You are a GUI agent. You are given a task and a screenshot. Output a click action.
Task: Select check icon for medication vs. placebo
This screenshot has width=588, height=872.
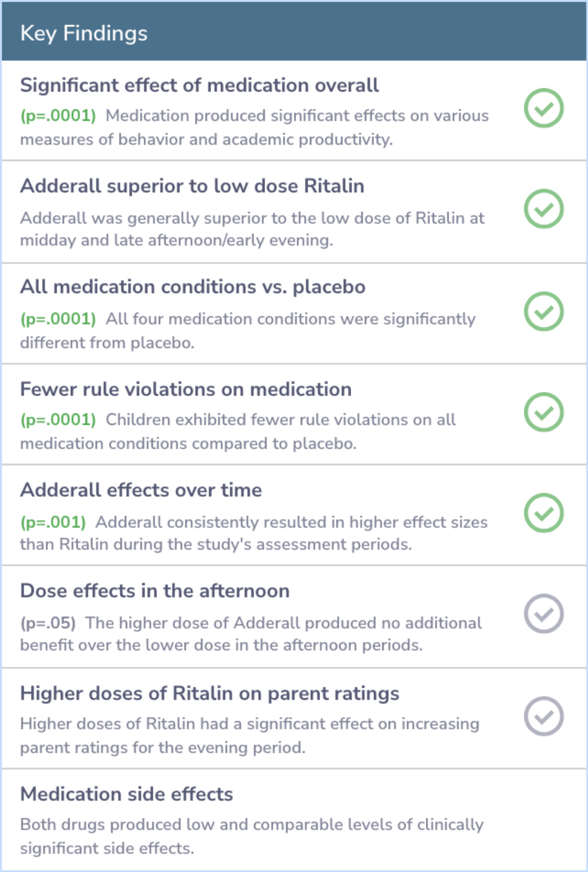pos(543,312)
